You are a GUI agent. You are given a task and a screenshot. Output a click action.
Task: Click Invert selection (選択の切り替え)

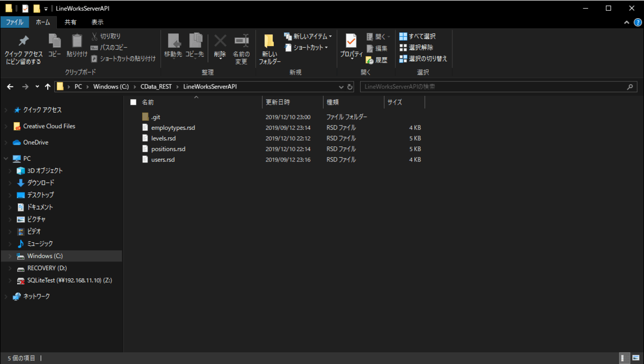click(423, 58)
